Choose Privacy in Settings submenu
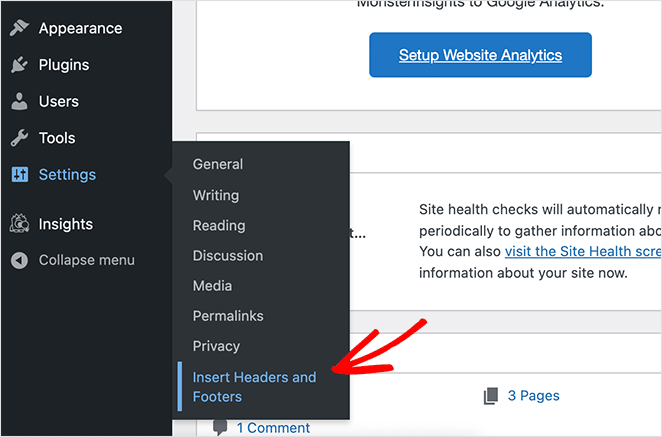 (216, 346)
